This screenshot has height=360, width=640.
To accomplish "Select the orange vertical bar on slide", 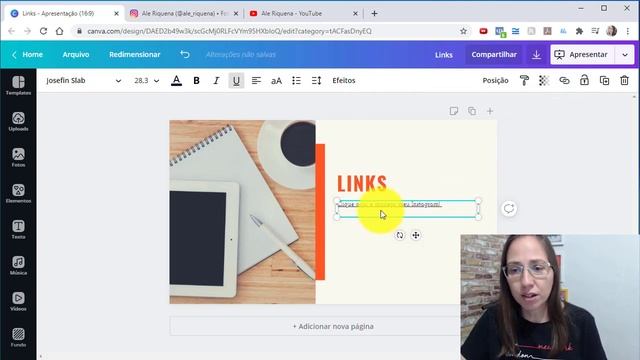I will coord(320,212).
